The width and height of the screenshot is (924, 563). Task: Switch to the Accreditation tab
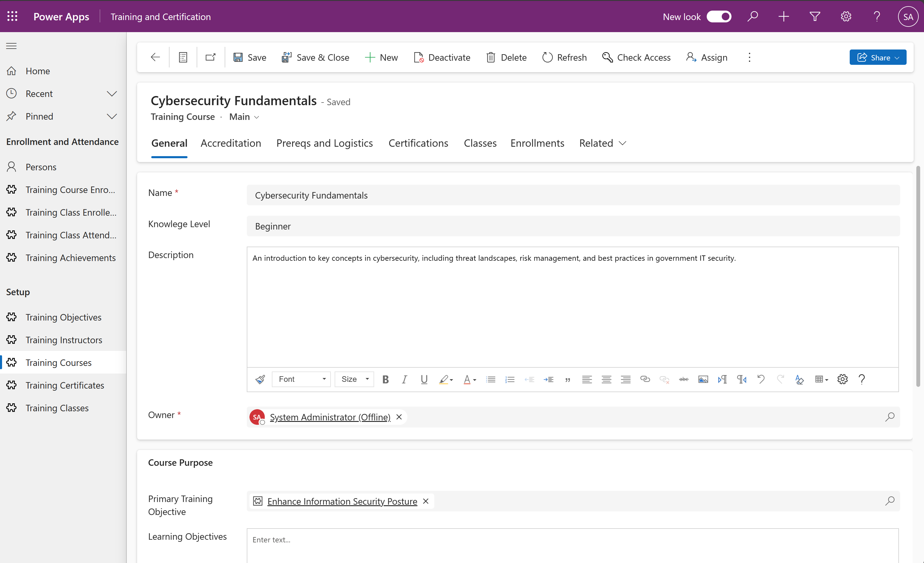point(231,143)
